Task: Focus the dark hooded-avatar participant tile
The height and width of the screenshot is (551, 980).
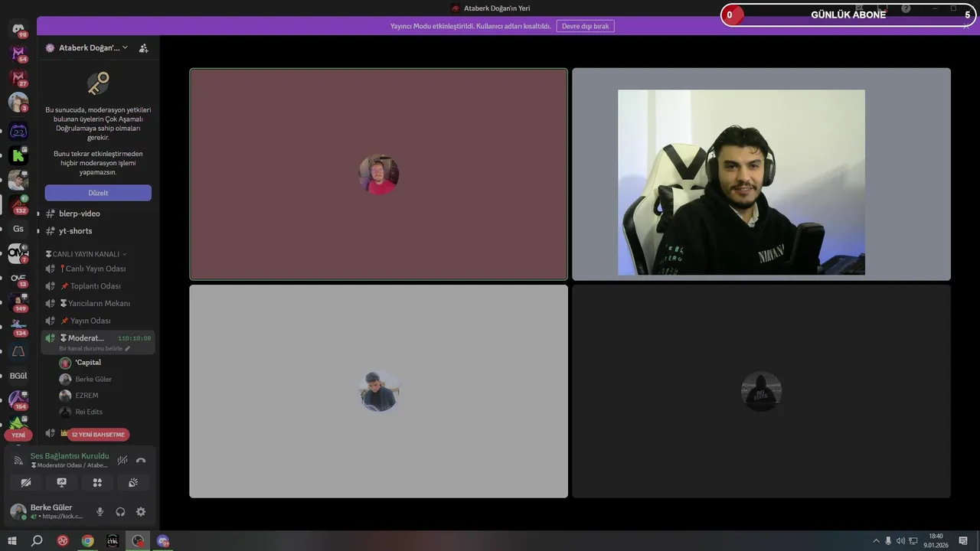Action: click(x=761, y=391)
